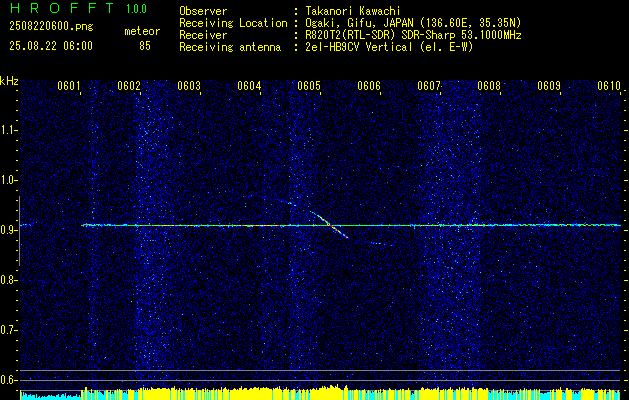The width and height of the screenshot is (629, 400).
Task: Click the date 25.08.22 06:00
Action: point(51,46)
